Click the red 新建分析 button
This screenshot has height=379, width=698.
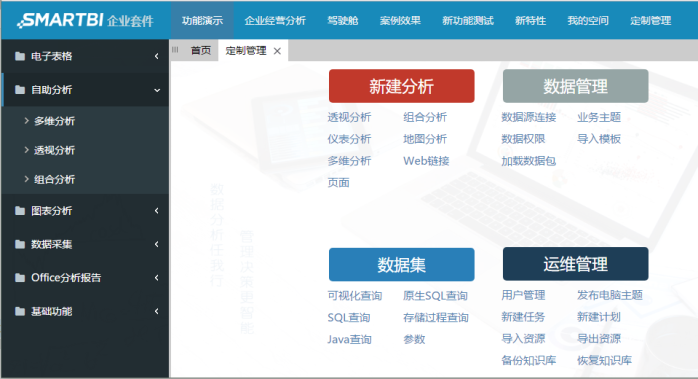coord(402,86)
